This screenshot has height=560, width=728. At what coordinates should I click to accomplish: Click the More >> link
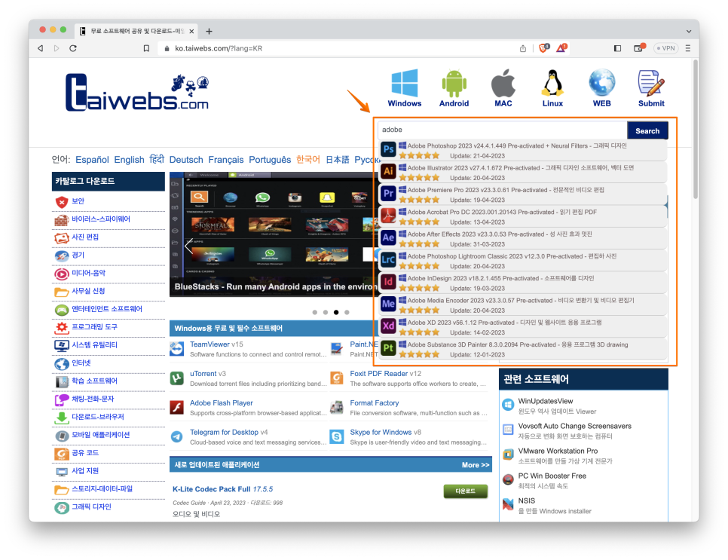476,465
